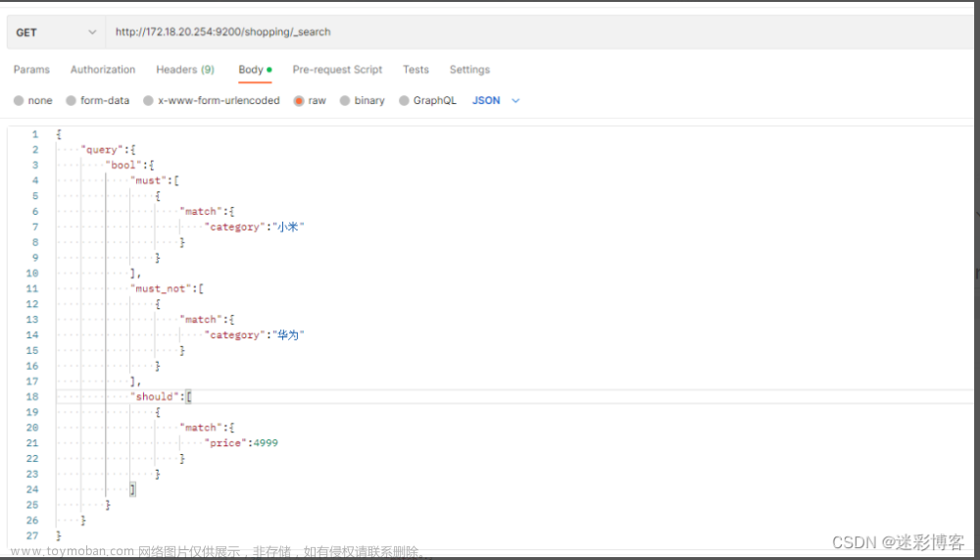Viewport: 980px width, 560px height.
Task: Open the Authorization tab
Action: 103,70
